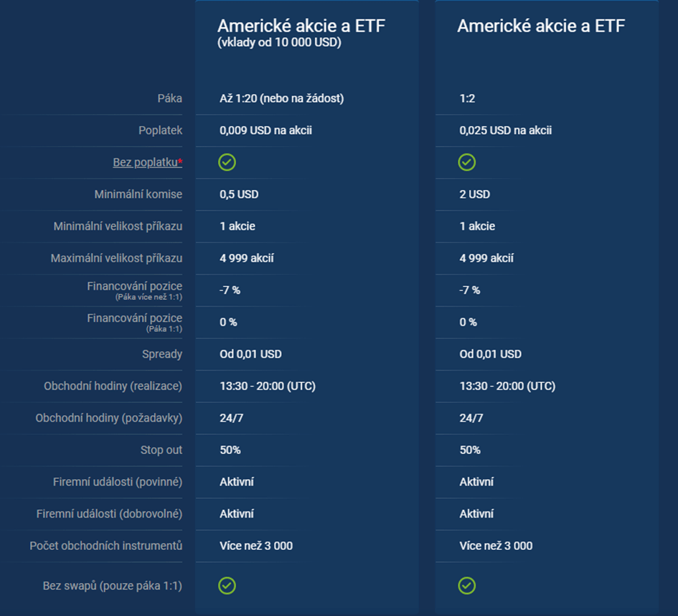
Task: Click the red asterisk beside Bez poplatku
Action: (x=180, y=162)
